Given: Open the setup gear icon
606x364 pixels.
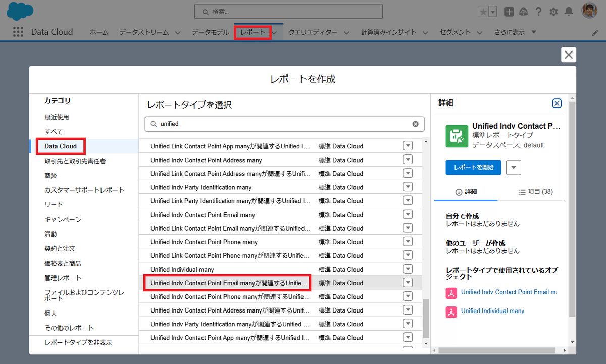Looking at the screenshot, I should [x=553, y=12].
